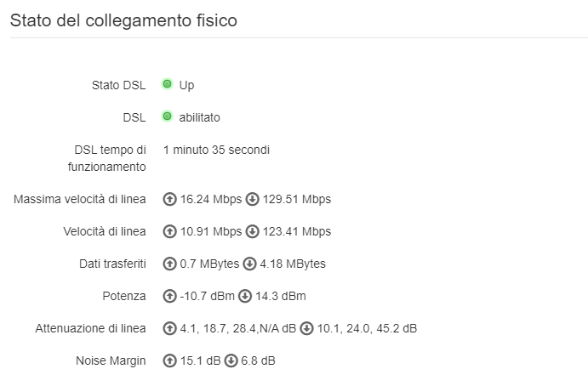
Task: Click upload icon for Dati trasferiti 0.7 MBytes
Action: (x=169, y=264)
